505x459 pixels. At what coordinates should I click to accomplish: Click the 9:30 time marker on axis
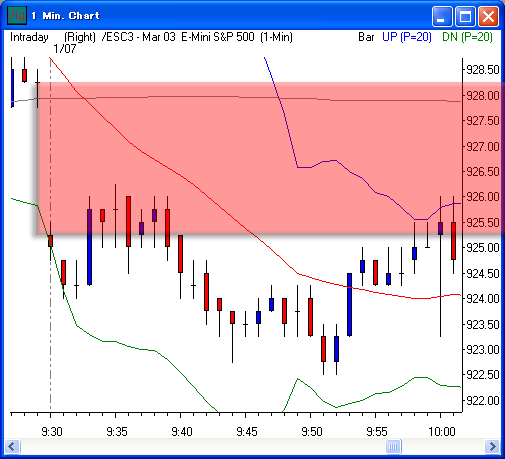pos(52,432)
